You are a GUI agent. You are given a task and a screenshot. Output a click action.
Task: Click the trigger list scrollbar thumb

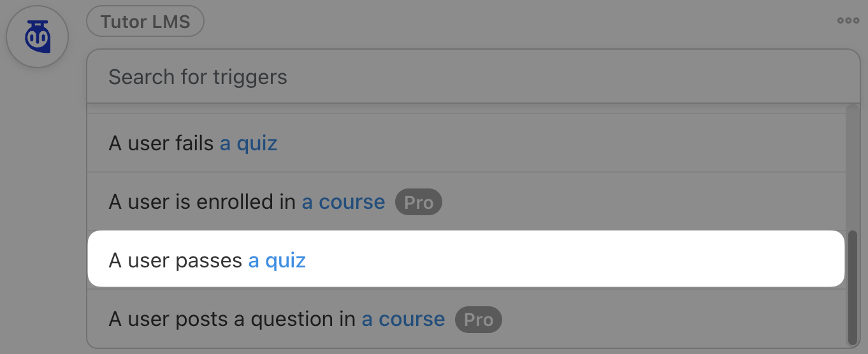pyautogui.click(x=851, y=287)
